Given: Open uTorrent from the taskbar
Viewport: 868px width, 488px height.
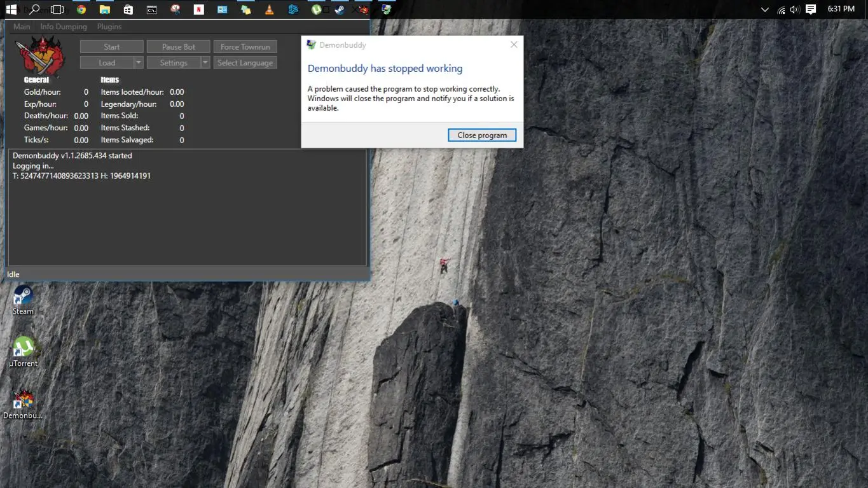Looking at the screenshot, I should [316, 10].
